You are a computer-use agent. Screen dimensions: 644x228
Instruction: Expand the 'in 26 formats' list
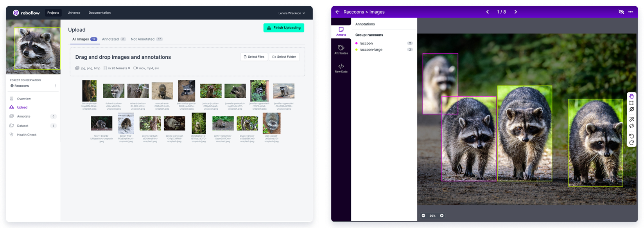119,68
